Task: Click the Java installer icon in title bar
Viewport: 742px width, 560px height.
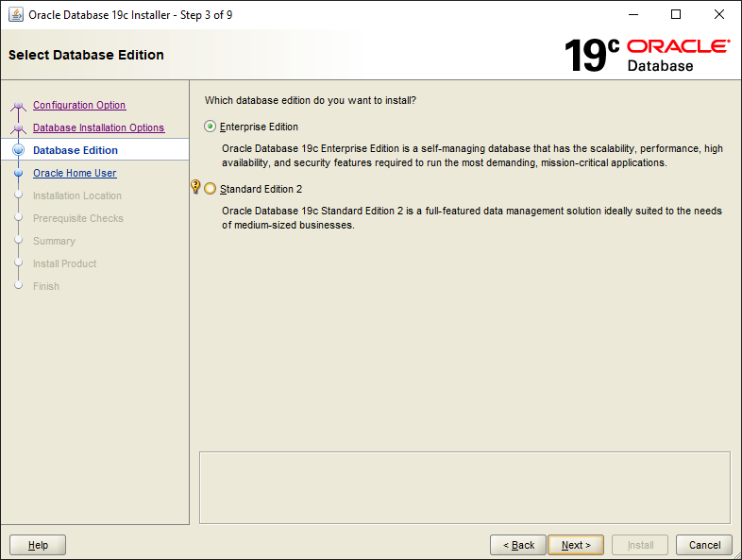Action: click(16, 15)
